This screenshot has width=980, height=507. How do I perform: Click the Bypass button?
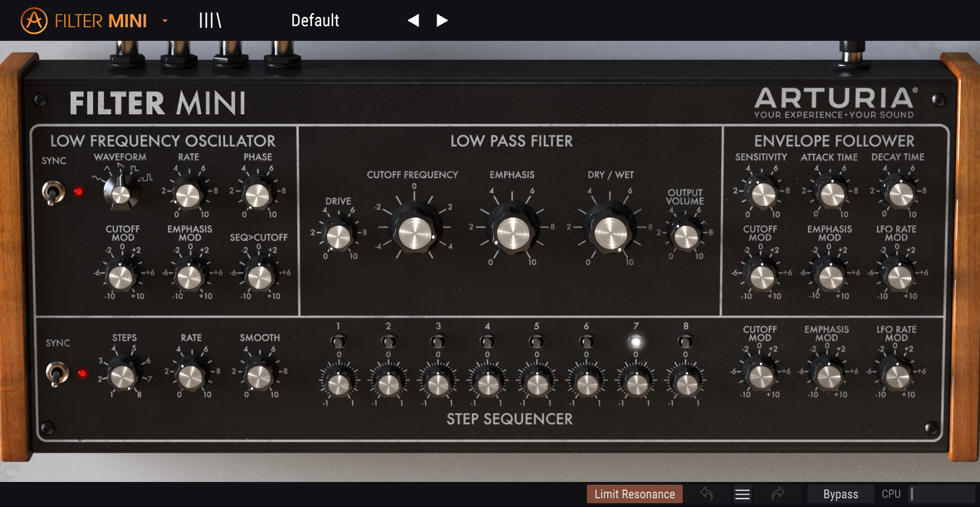tap(840, 494)
